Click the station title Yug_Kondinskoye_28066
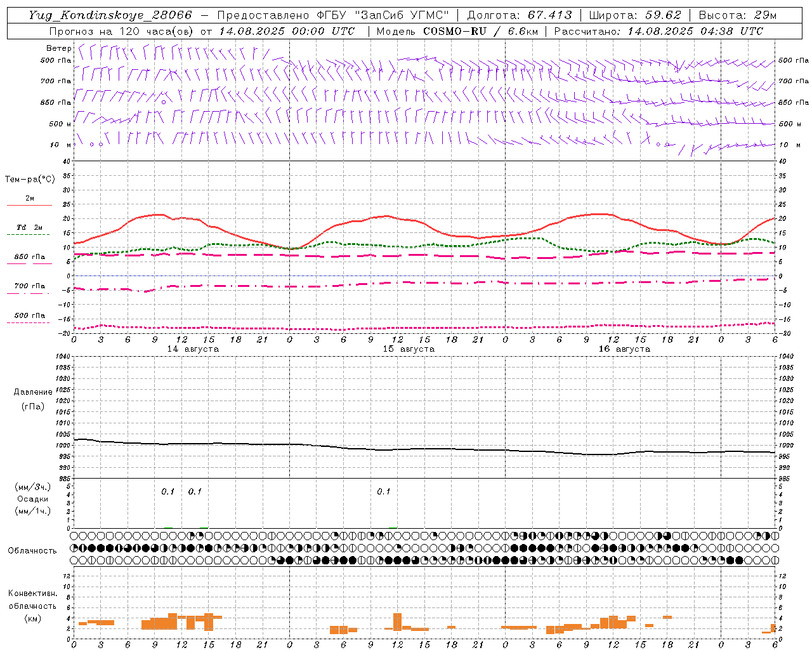 110,15
